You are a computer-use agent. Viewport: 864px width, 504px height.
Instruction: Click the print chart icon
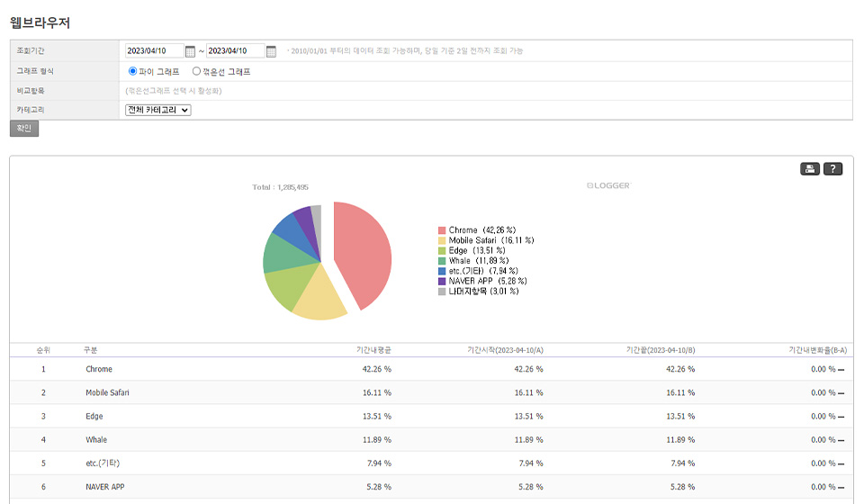pyautogui.click(x=809, y=169)
